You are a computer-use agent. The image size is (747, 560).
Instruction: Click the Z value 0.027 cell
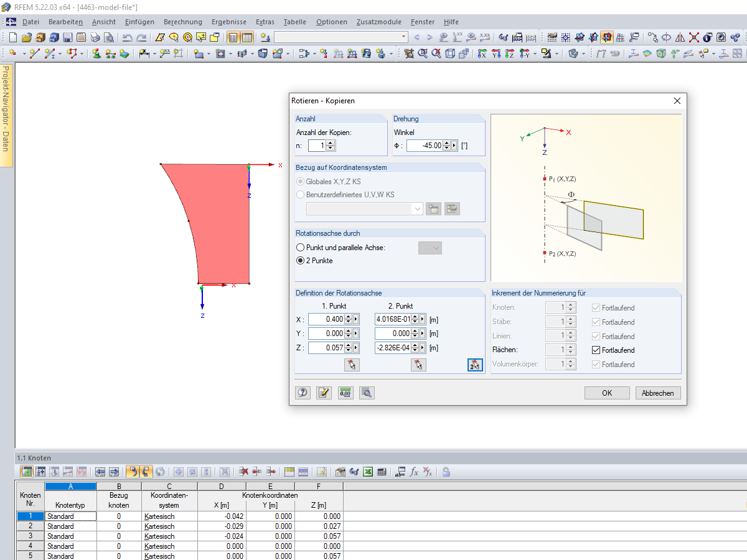319,526
